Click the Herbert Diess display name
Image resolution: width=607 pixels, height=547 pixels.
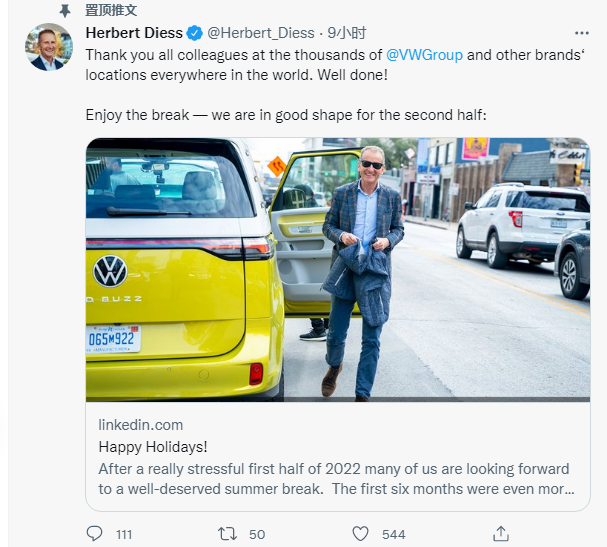pos(134,33)
